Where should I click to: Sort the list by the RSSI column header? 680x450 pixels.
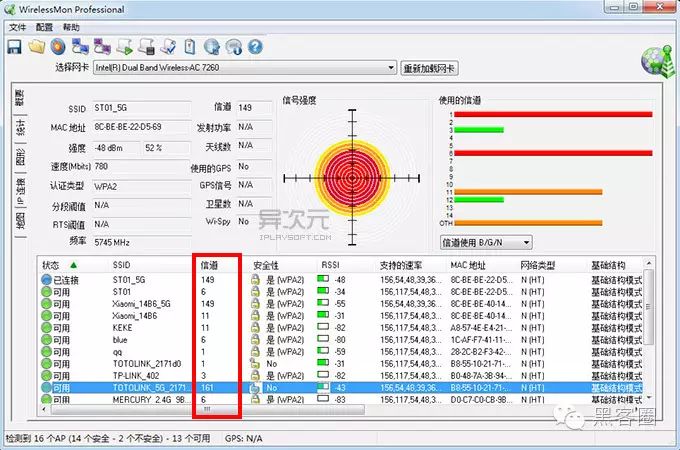[330, 265]
